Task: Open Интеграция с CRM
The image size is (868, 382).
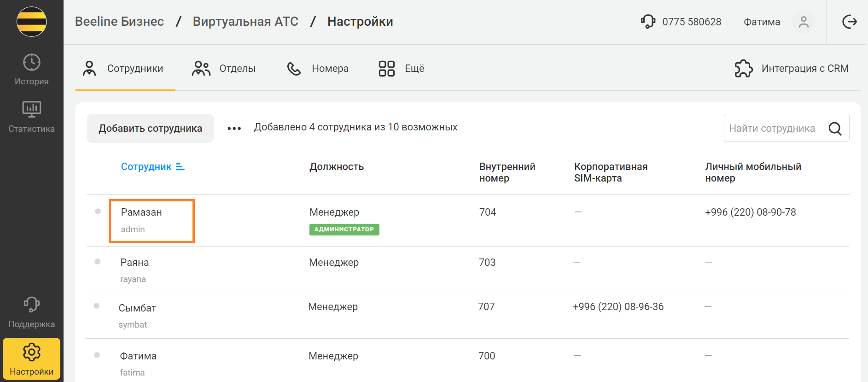Action: (x=792, y=69)
